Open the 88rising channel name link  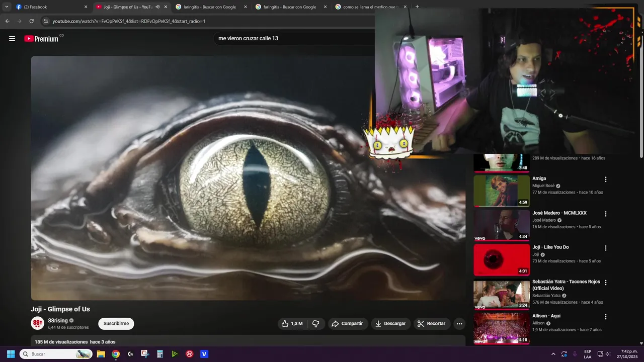point(58,321)
